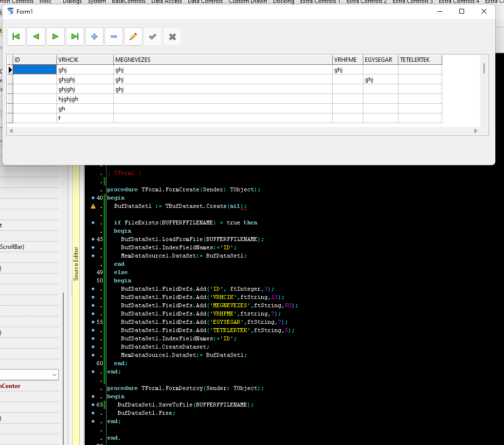Place cursor on CreateDataset code line
This screenshot has height=445, width=504.
(165, 347)
